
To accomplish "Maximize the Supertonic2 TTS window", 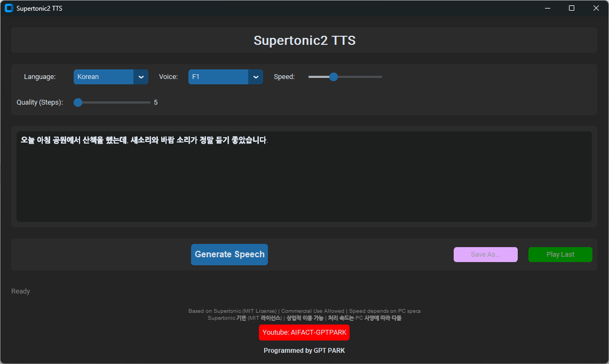I will pos(572,8).
